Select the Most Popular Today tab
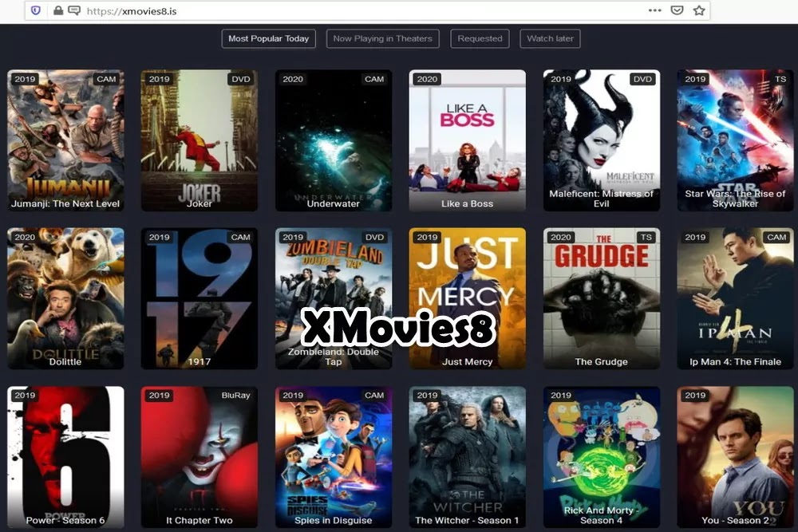This screenshot has width=798, height=532. tap(269, 38)
